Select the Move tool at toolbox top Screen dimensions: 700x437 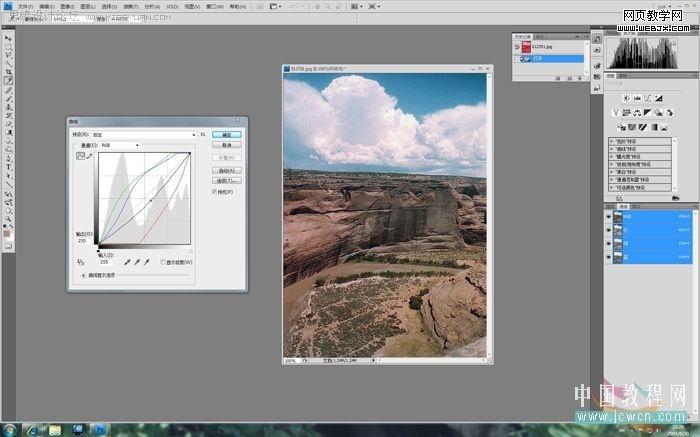[8, 38]
